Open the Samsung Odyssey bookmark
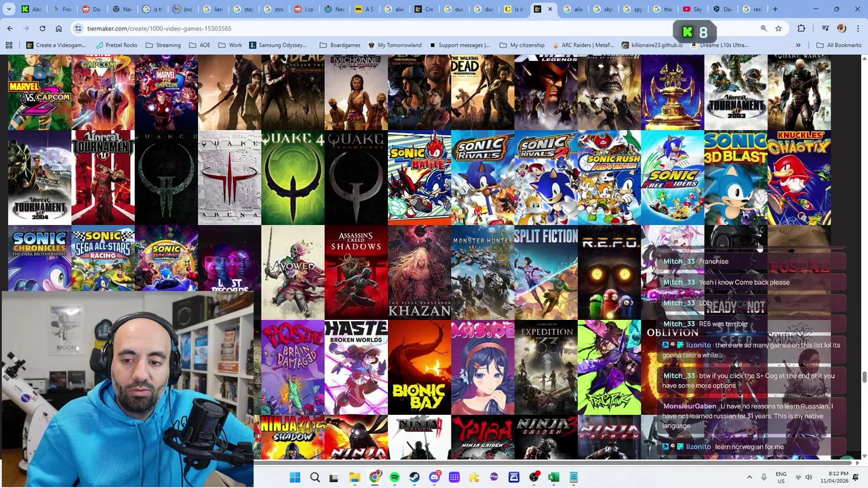The width and height of the screenshot is (868, 488). pyautogui.click(x=277, y=45)
